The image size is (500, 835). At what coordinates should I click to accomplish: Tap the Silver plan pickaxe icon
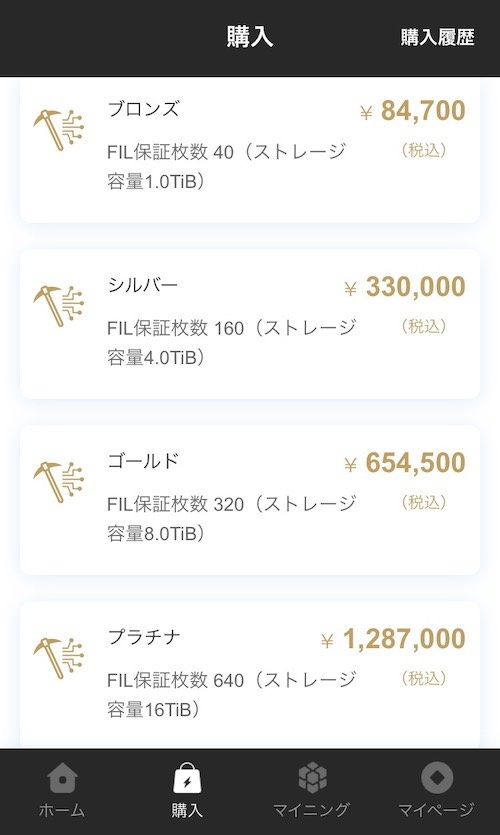tap(59, 306)
